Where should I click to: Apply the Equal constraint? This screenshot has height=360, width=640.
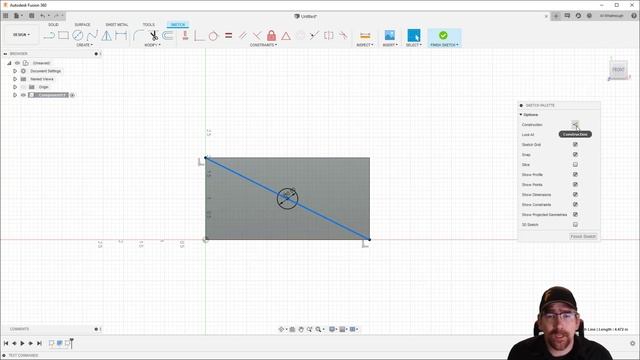229,36
